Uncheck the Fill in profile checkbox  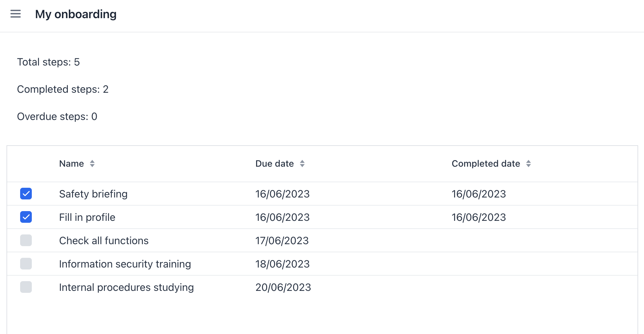(x=26, y=217)
